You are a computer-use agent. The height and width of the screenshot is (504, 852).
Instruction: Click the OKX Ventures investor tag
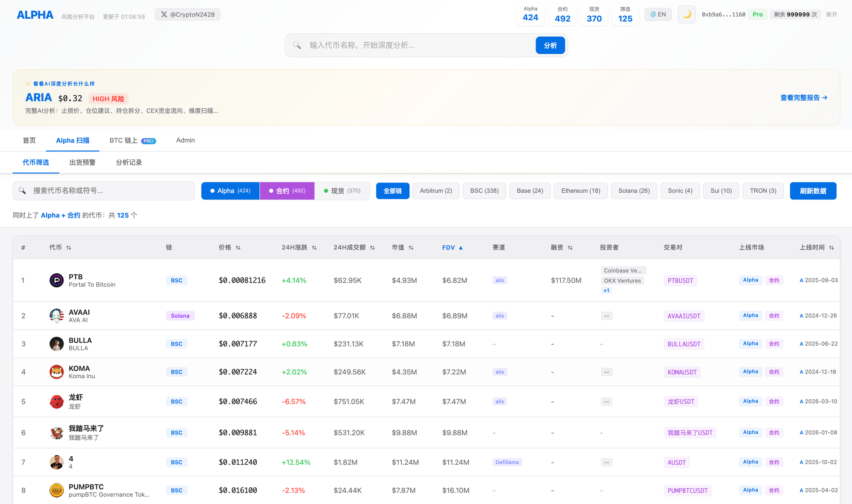coord(622,281)
